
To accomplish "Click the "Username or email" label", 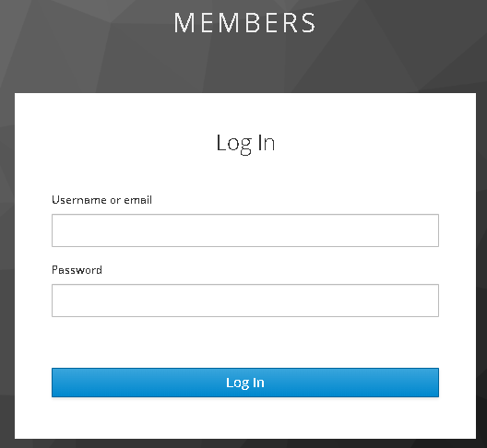I will point(101,200).
